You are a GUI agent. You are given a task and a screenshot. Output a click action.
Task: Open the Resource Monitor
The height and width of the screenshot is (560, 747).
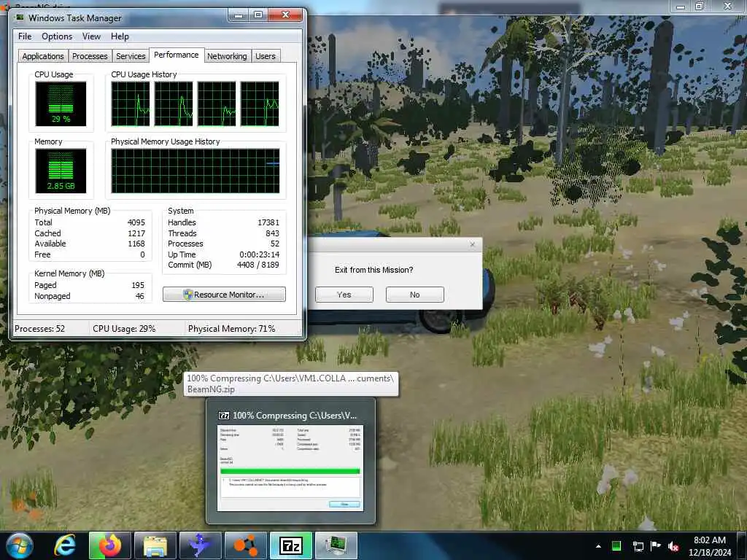coord(224,295)
